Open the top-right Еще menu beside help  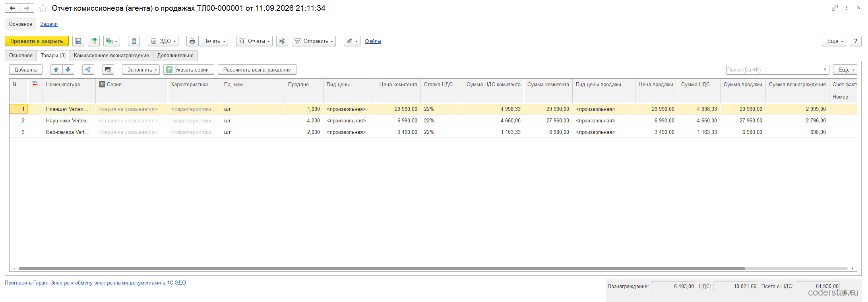[x=834, y=41]
